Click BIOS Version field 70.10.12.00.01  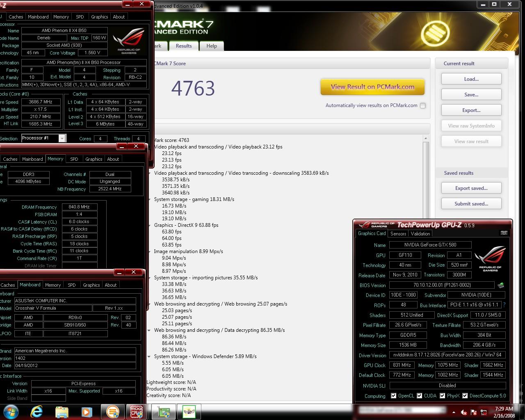point(441,285)
